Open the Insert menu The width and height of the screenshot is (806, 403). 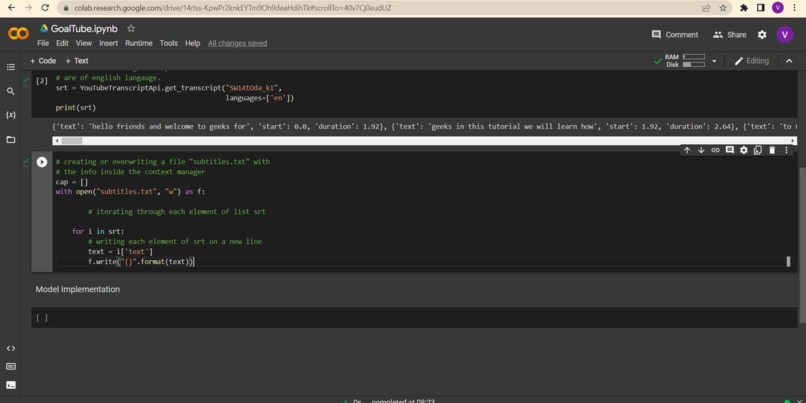tap(108, 43)
